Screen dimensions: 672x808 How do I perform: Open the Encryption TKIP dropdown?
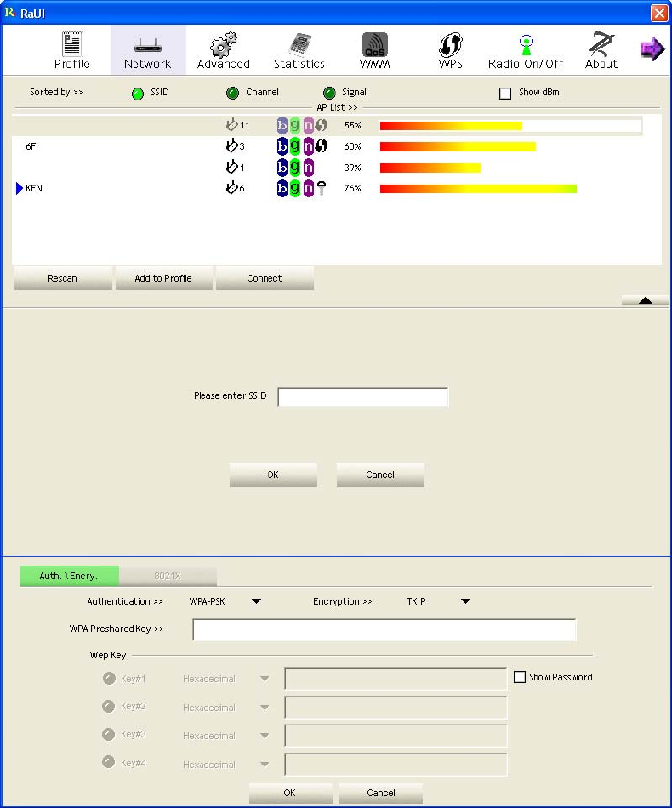coord(465,601)
